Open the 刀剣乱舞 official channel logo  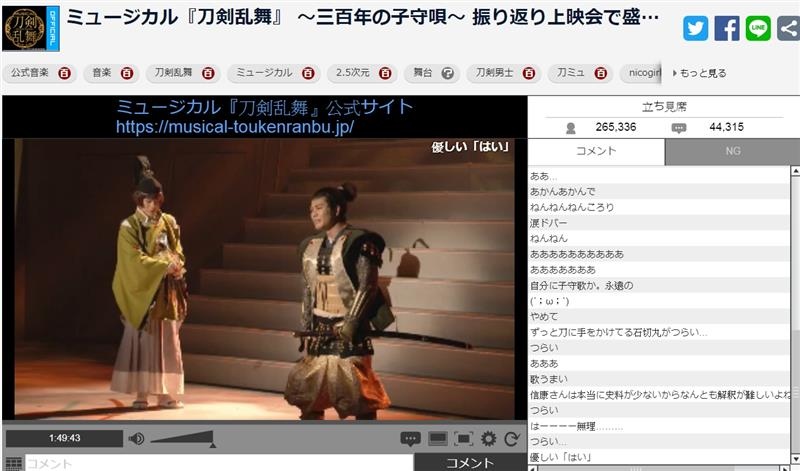click(x=31, y=28)
